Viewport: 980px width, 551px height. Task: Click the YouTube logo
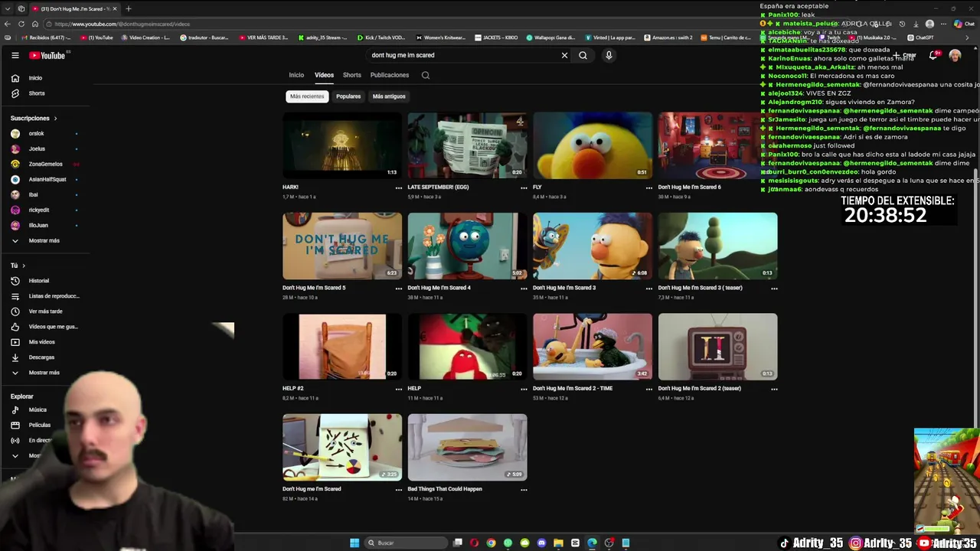pyautogui.click(x=47, y=55)
